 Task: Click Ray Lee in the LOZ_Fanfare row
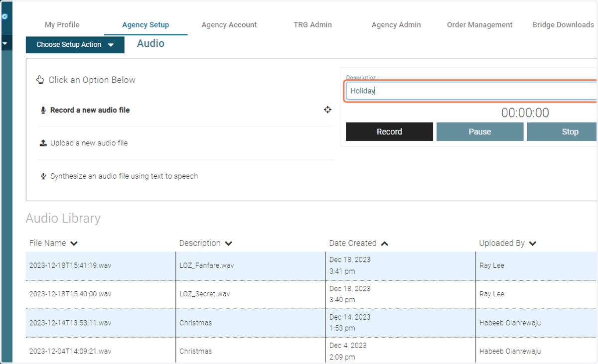[492, 266]
